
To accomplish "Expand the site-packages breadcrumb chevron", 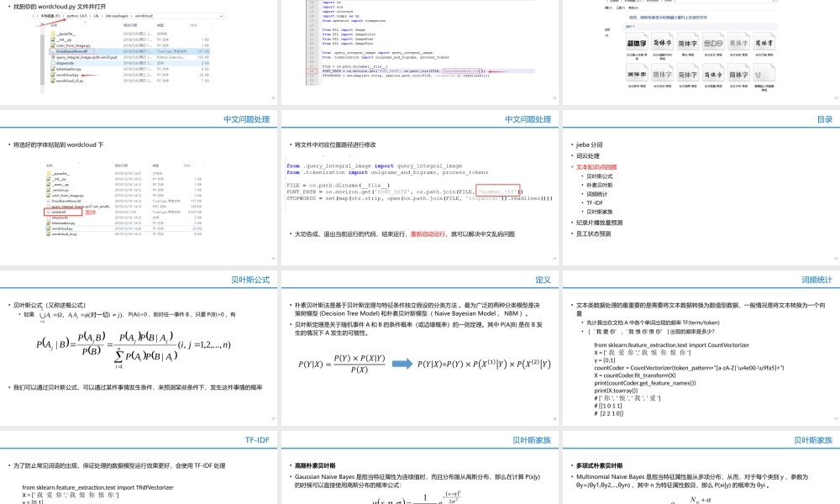I will tap(132, 16).
